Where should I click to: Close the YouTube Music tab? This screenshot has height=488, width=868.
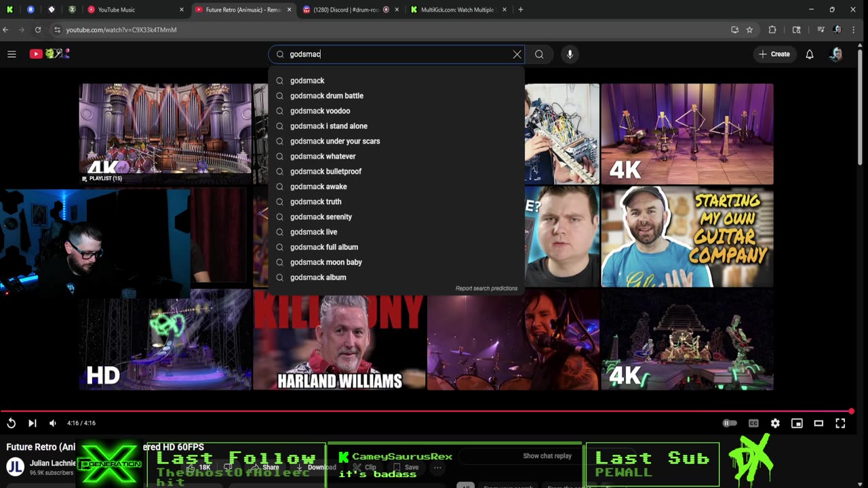click(181, 9)
